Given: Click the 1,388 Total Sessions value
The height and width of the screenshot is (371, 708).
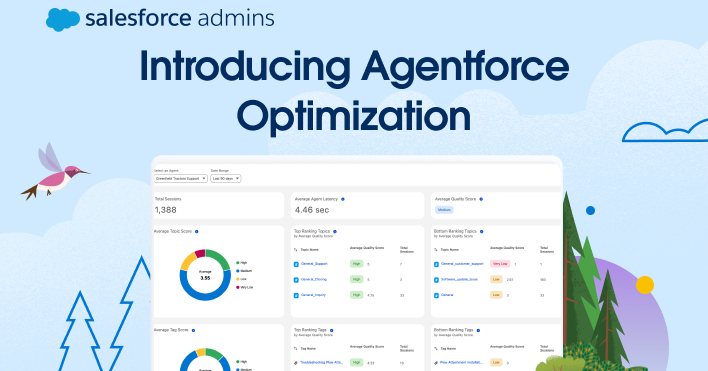Looking at the screenshot, I should [x=166, y=210].
